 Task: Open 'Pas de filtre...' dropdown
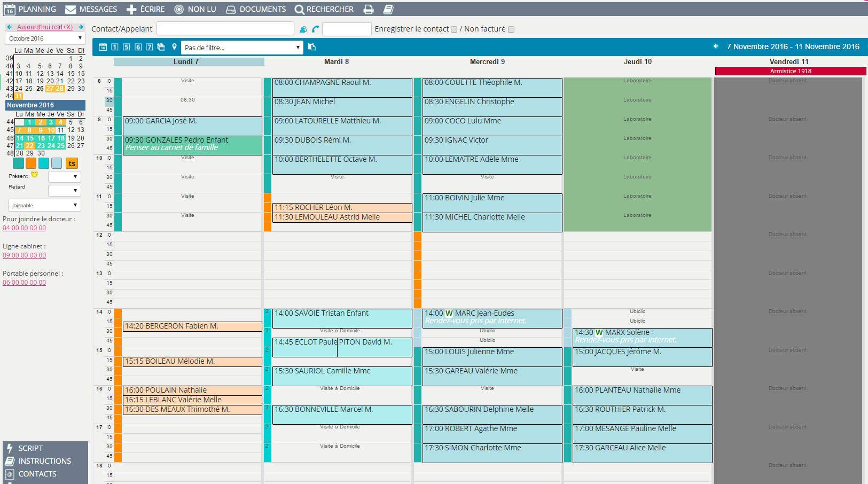(x=242, y=48)
